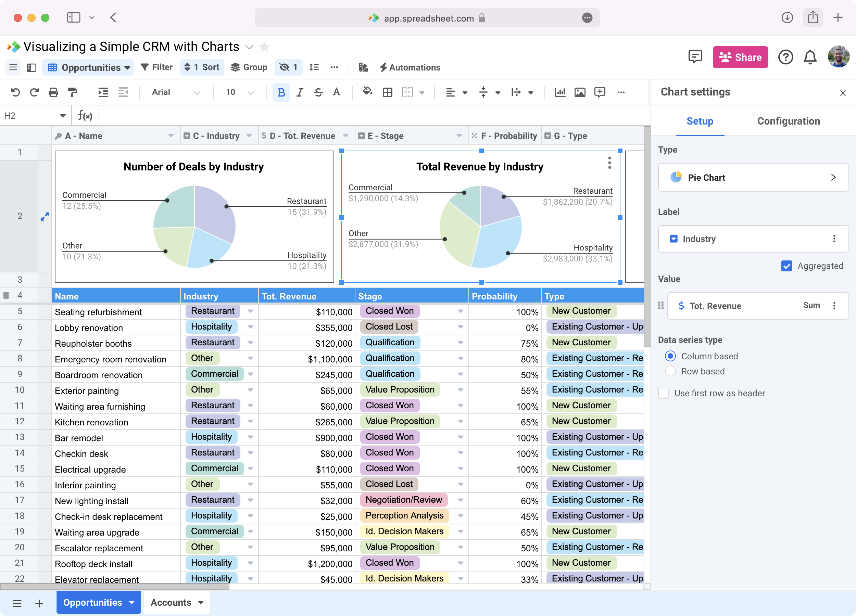This screenshot has height=616, width=856.
Task: Insert a chart from the toolbar
Action: pyautogui.click(x=560, y=92)
